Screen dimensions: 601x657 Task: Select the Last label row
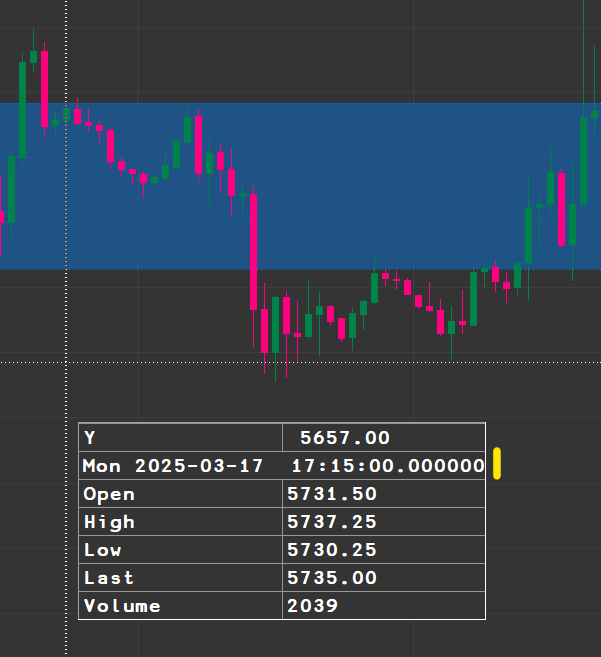[x=109, y=578]
